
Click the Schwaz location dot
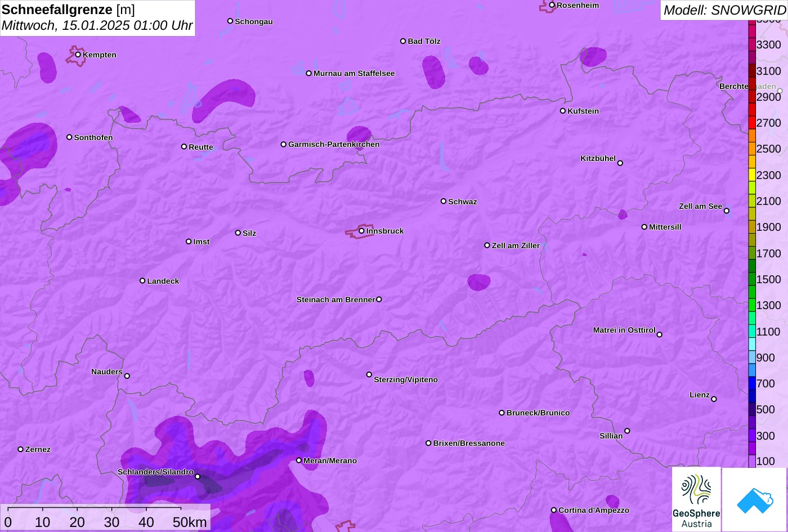point(444,201)
